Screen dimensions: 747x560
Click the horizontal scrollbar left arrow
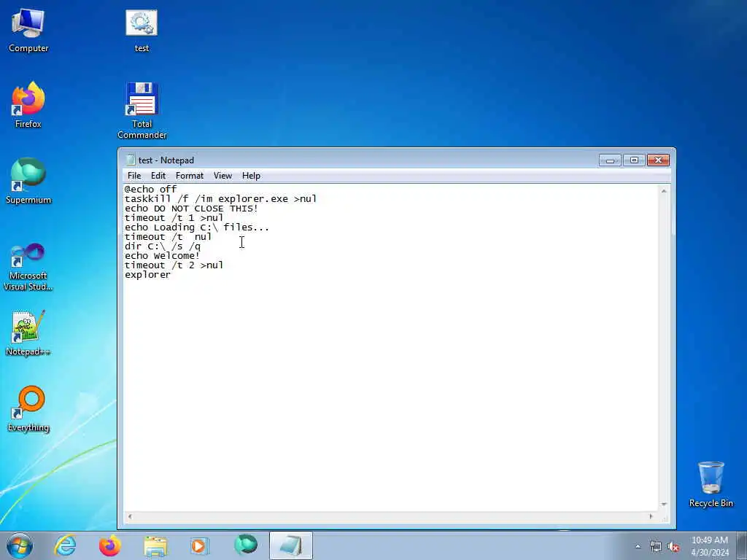coord(130,516)
